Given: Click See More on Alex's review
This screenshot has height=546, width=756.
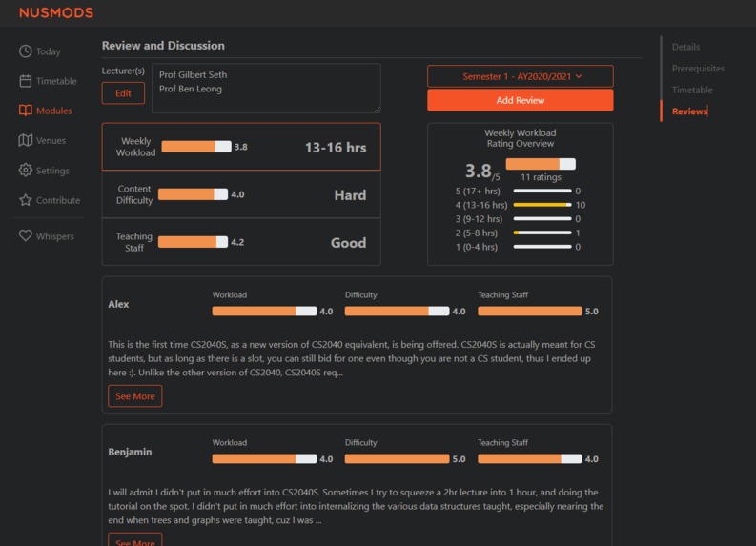Looking at the screenshot, I should [x=135, y=396].
